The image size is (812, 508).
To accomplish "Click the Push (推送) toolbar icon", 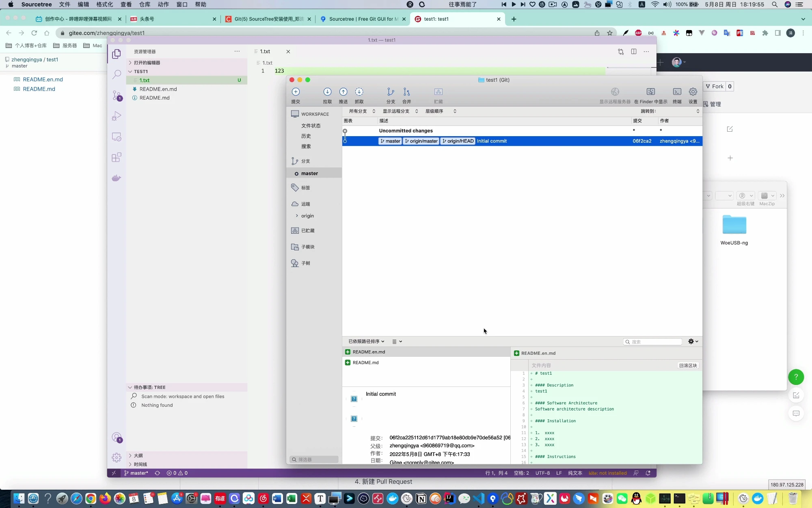I will tap(343, 92).
